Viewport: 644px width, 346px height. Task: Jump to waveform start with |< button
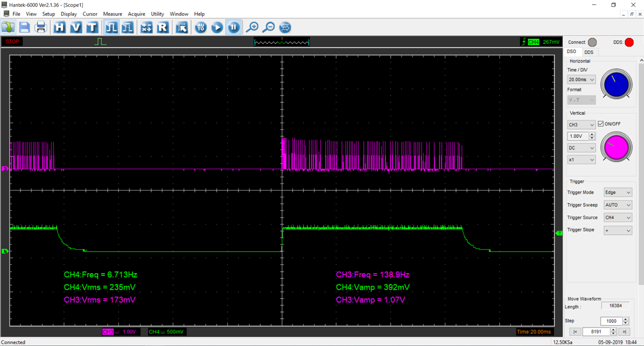coord(575,331)
